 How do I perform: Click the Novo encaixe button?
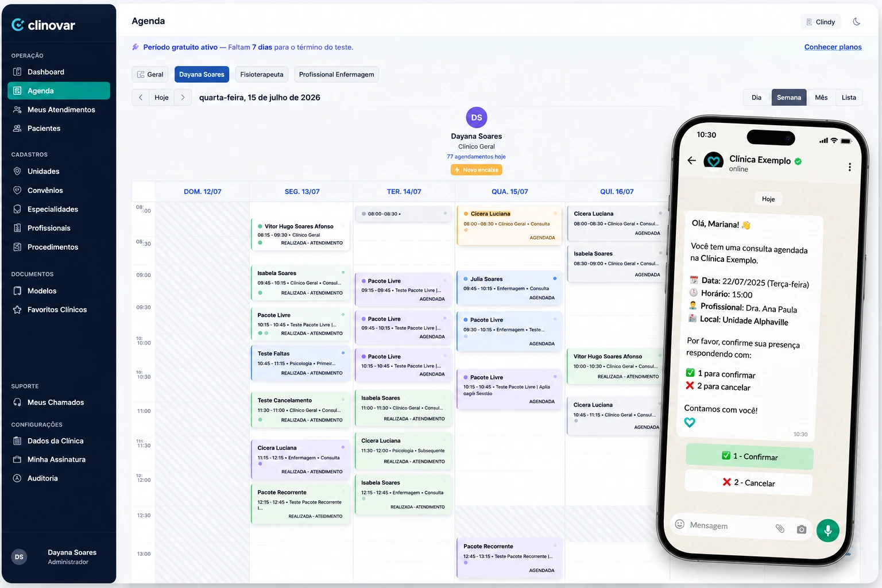(x=477, y=170)
